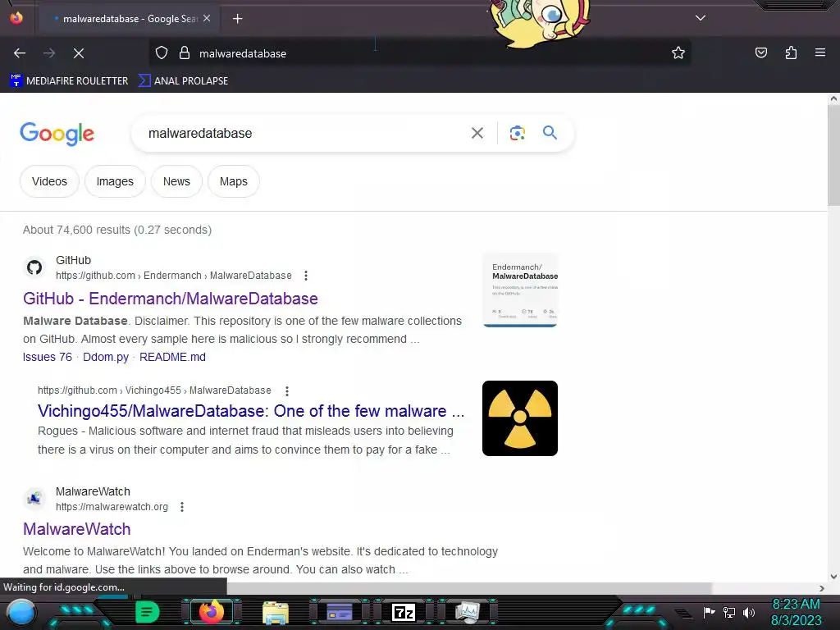The height and width of the screenshot is (630, 840).
Task: Open the Firefox hamburger menu
Action: click(819, 53)
